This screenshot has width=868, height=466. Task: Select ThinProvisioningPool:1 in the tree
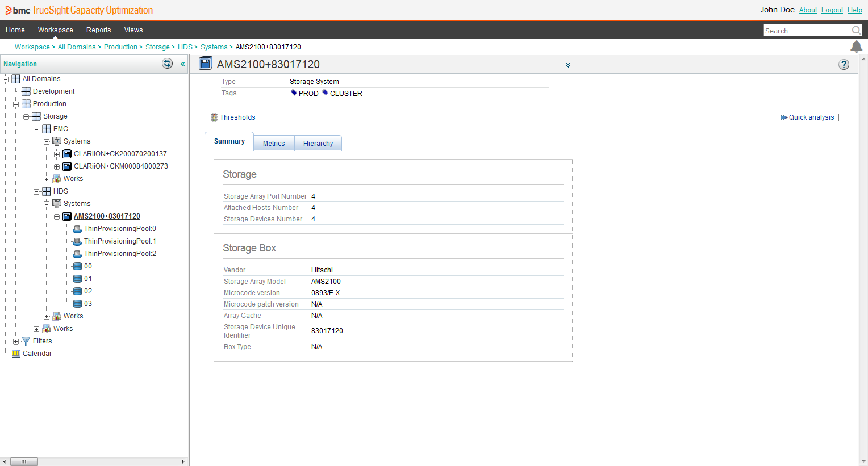click(x=120, y=241)
